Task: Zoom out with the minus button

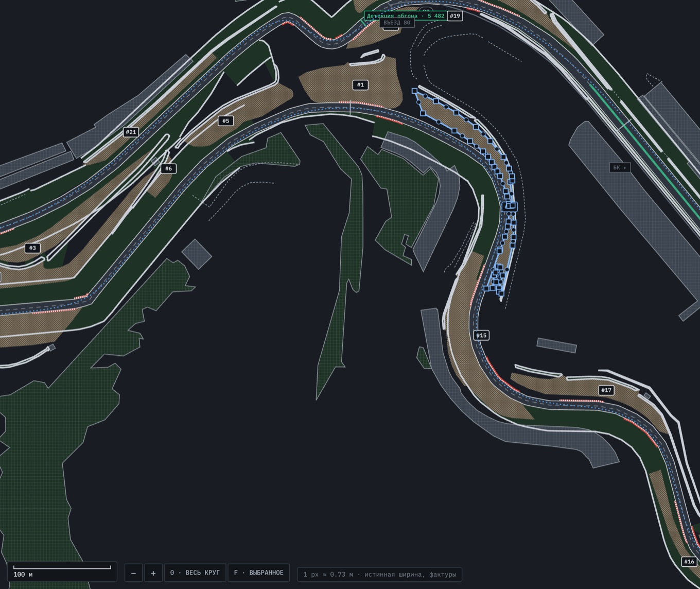Action: pyautogui.click(x=133, y=573)
